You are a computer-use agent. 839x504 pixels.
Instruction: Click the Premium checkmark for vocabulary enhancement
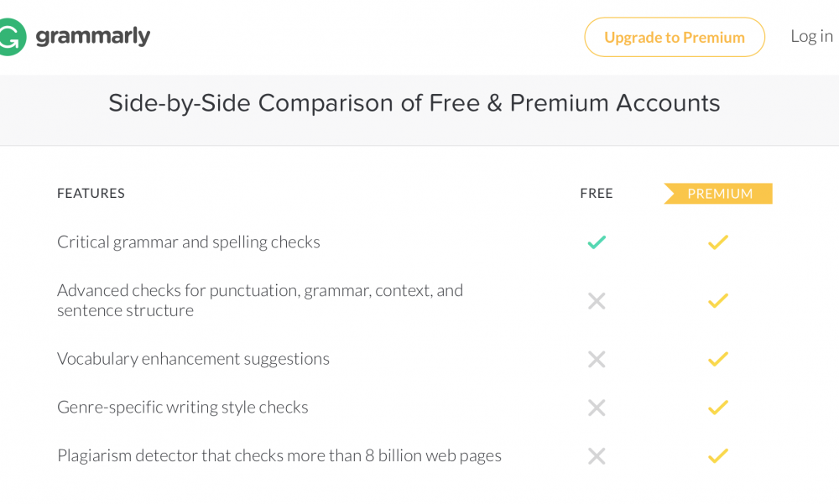point(718,359)
